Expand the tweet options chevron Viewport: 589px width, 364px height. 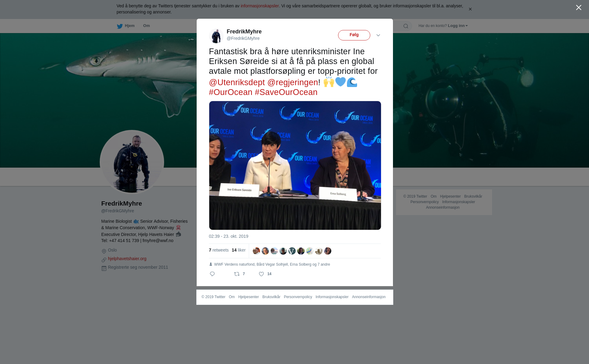tap(378, 35)
